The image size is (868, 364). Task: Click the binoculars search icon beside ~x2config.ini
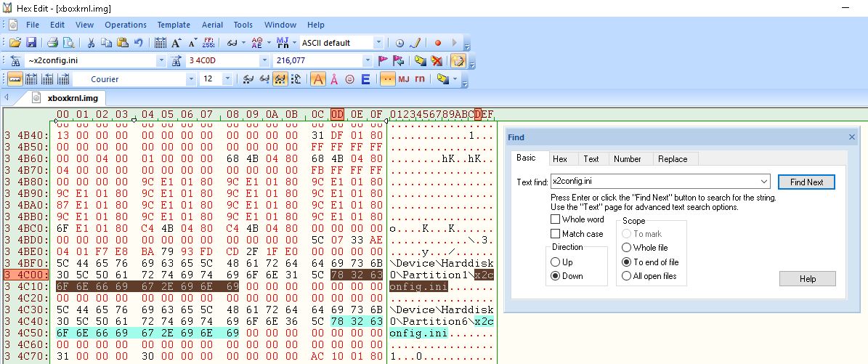point(15,61)
